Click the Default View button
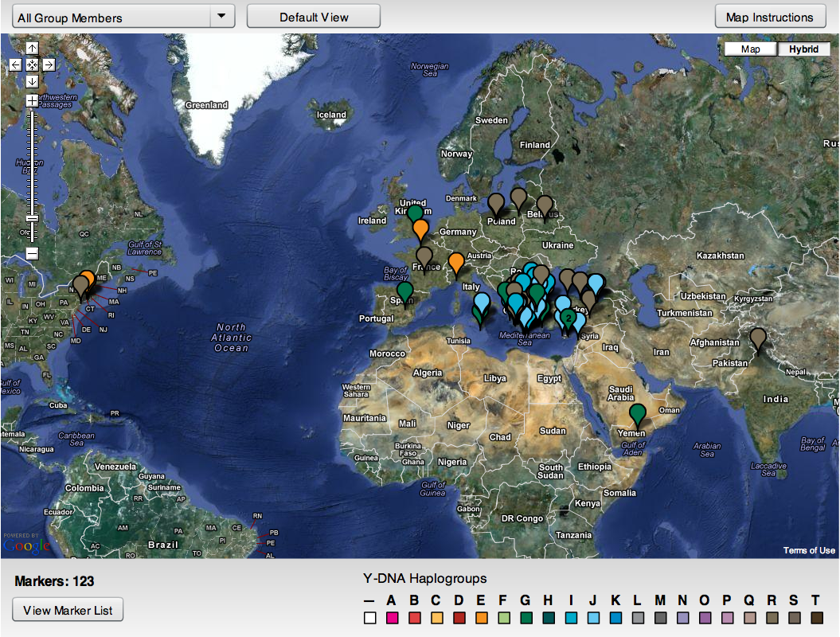Screen dimensions: 840x637 point(313,15)
